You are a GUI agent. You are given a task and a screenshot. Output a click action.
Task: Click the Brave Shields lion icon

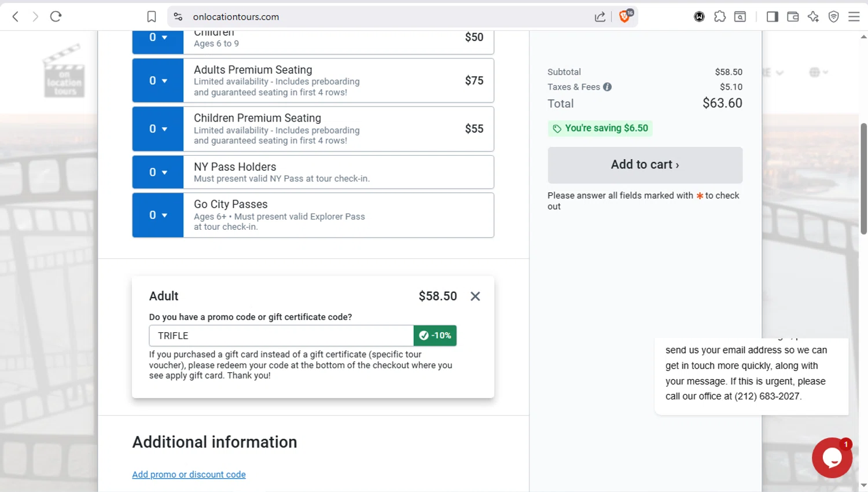click(x=624, y=17)
